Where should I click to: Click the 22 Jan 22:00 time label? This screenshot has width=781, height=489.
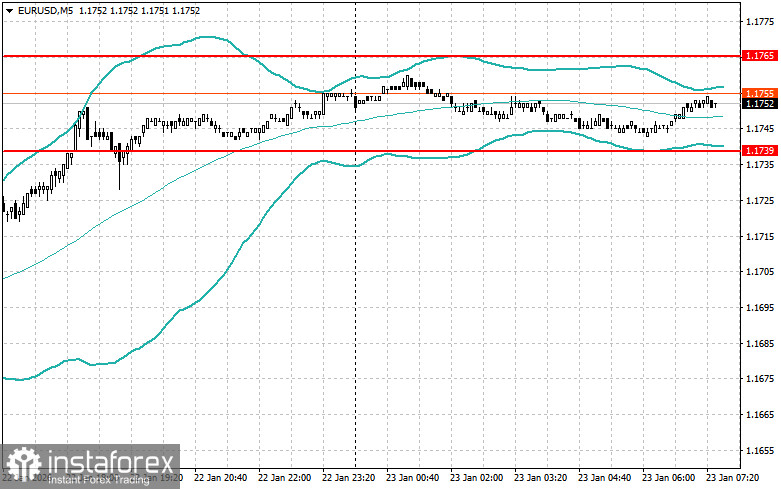pyautogui.click(x=284, y=478)
